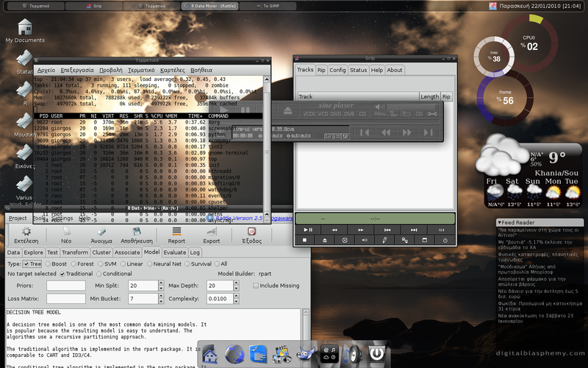
Task: Open the home folder dock icon
Action: point(210,354)
